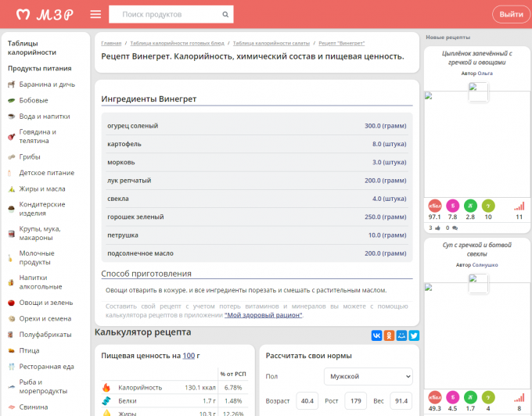Share recipe on Odnoklassniki
This screenshot has height=416, width=532.
[389, 335]
